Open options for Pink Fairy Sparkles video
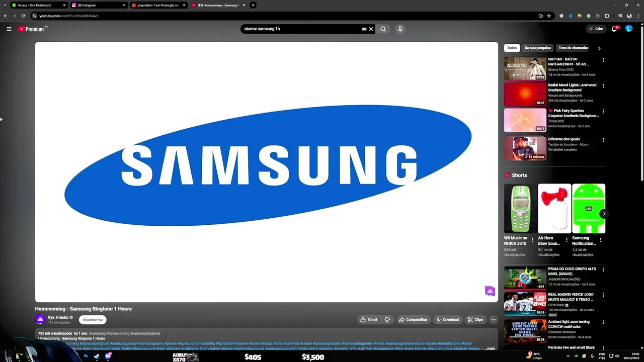 [x=603, y=111]
